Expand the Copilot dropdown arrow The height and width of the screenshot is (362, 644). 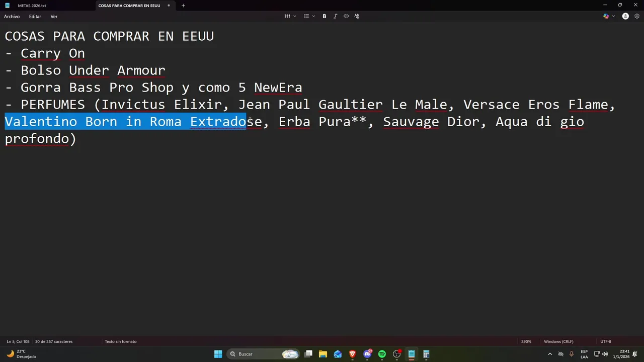pyautogui.click(x=613, y=16)
